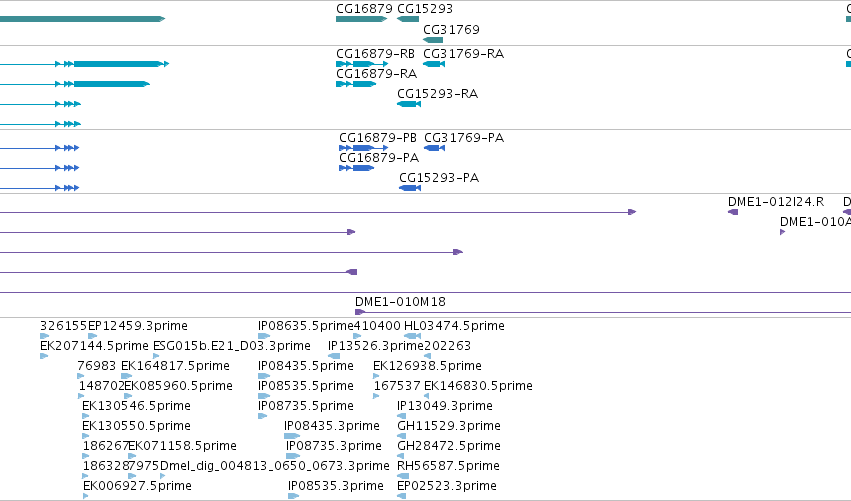Click EST IP08435.5prime

click(x=306, y=366)
